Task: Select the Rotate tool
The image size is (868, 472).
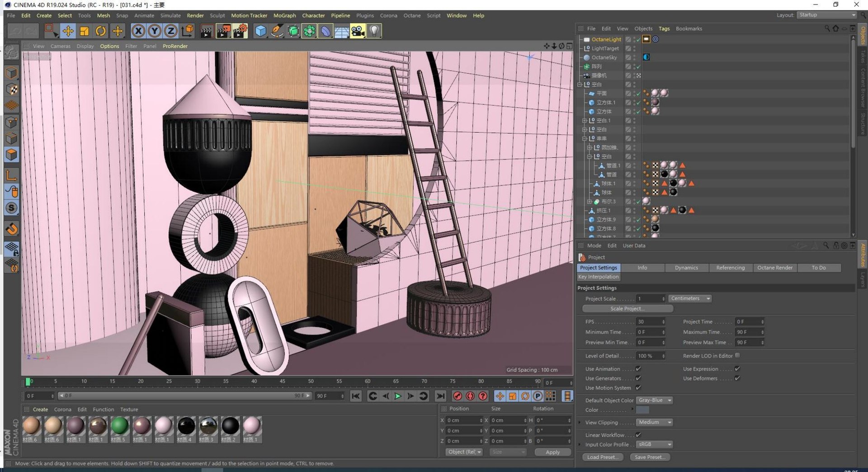Action: tap(101, 31)
